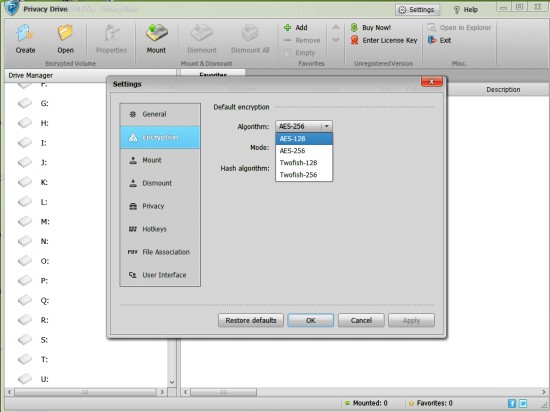Click the Exit icon in Misc group
Viewport: 550px width, 412px height.
pos(431,40)
